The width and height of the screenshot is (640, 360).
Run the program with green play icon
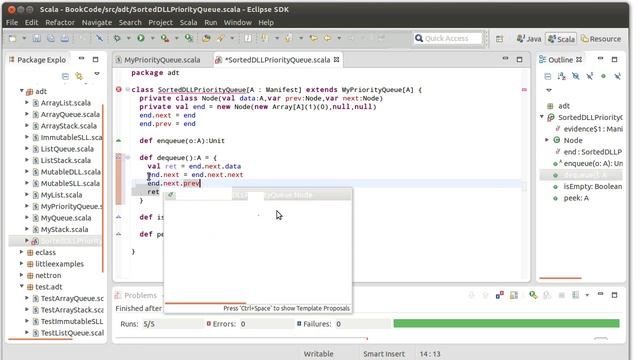point(141,38)
